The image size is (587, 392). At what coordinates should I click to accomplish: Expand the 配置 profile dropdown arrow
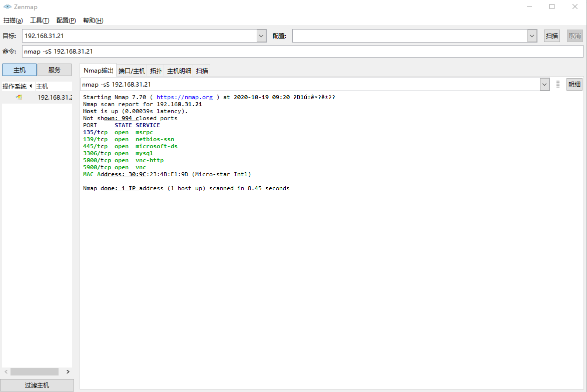click(532, 36)
